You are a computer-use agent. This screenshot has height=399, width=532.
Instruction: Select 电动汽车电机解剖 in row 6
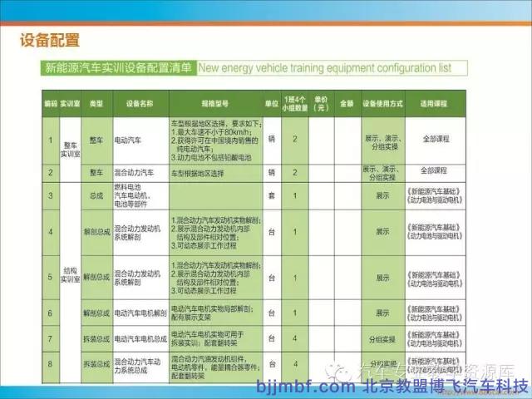[140, 313]
